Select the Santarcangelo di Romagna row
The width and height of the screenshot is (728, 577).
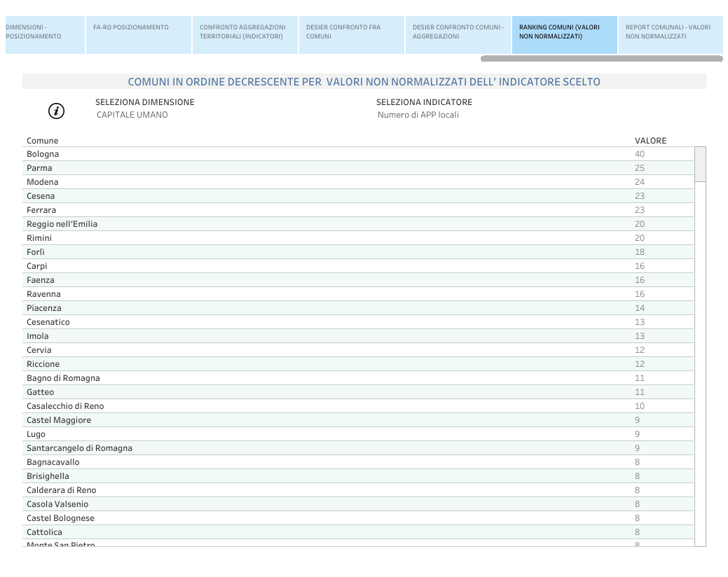pyautogui.click(x=358, y=448)
